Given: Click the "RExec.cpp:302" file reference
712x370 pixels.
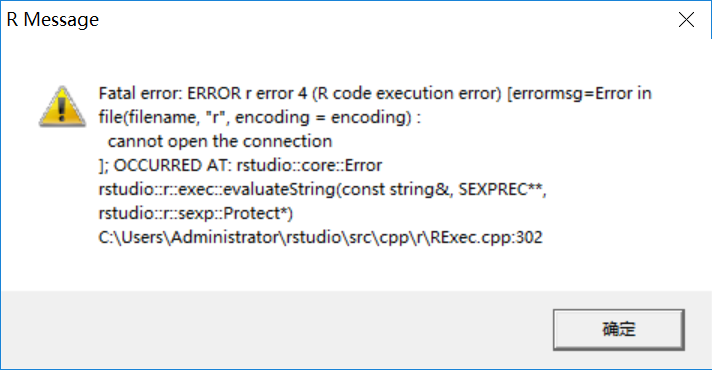Looking at the screenshot, I should click(x=486, y=237).
